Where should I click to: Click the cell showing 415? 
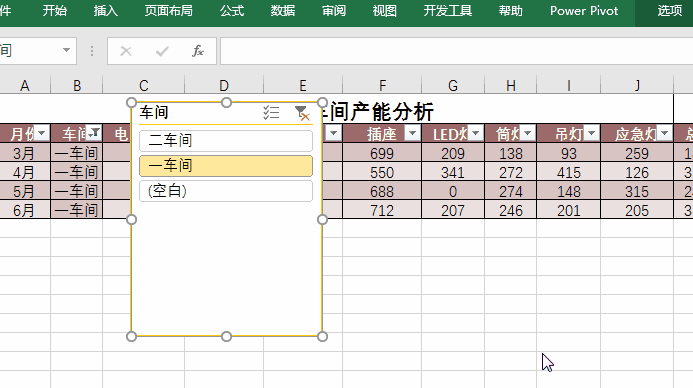(568, 172)
